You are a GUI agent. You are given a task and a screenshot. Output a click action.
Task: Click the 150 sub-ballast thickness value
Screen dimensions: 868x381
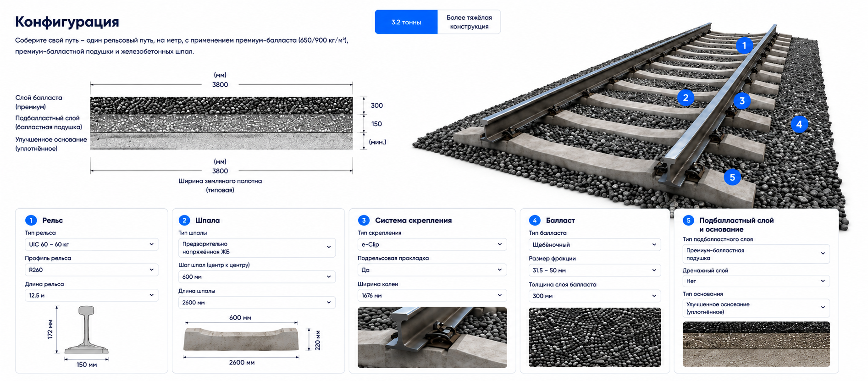(x=376, y=124)
